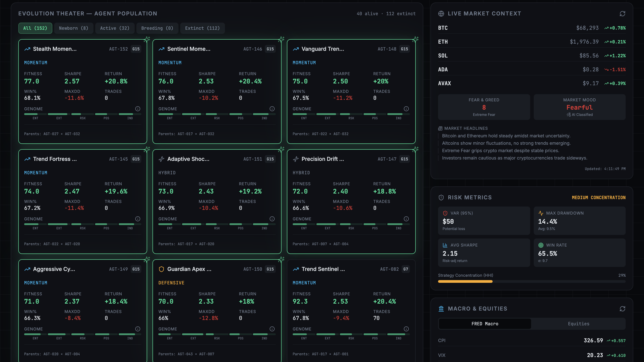This screenshot has width=644, height=362.
Task: Filter to Newborn (8) agents
Action: click(x=74, y=28)
